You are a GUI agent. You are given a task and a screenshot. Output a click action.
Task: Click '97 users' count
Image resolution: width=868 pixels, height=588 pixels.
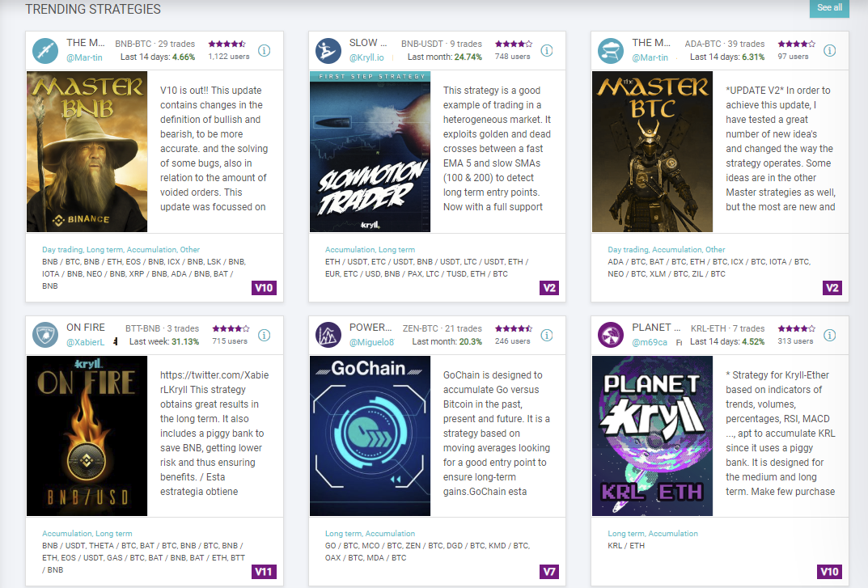pyautogui.click(x=793, y=57)
